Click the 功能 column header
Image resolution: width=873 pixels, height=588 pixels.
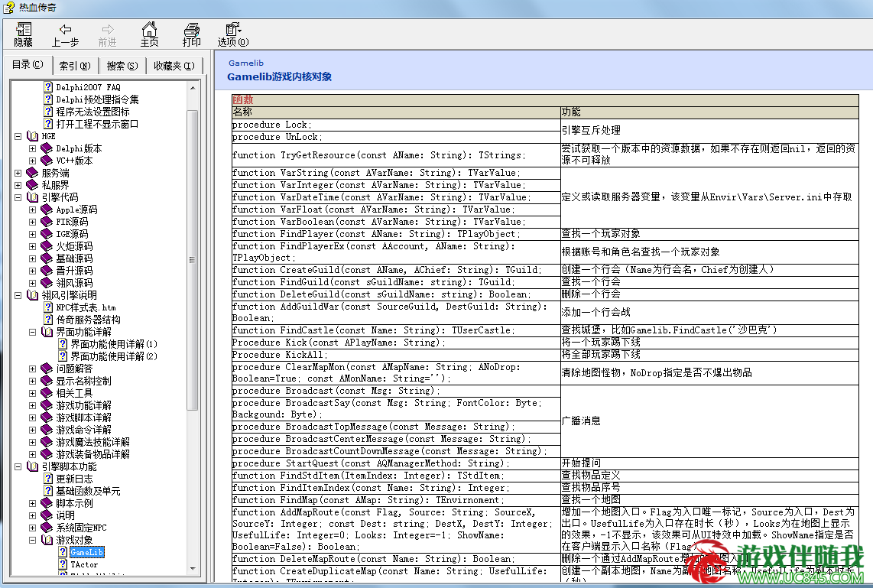pos(709,112)
